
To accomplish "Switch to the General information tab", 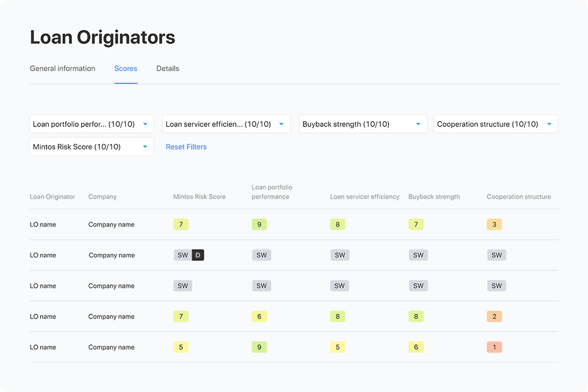I will click(x=62, y=69).
